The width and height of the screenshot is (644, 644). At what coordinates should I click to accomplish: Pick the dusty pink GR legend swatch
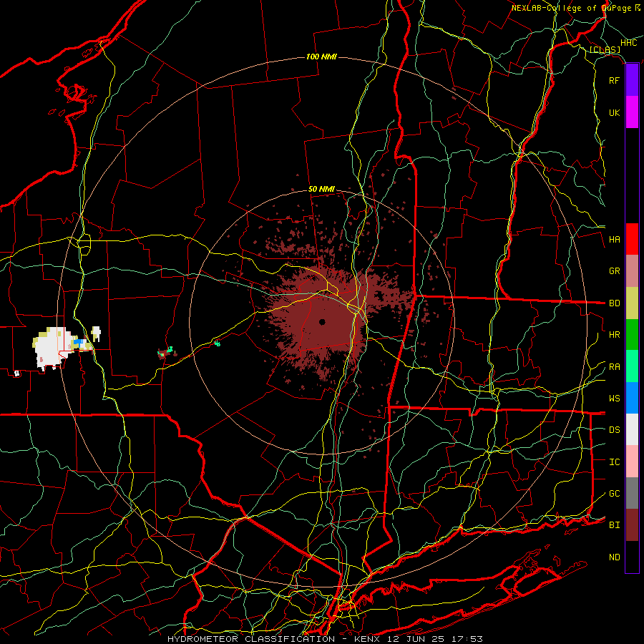click(632, 271)
